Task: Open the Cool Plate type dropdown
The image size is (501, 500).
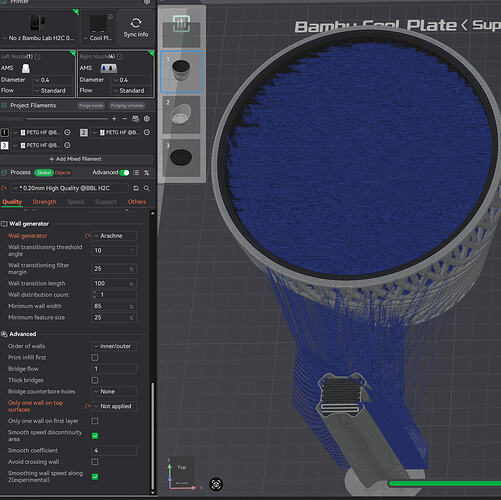Action: (x=98, y=38)
